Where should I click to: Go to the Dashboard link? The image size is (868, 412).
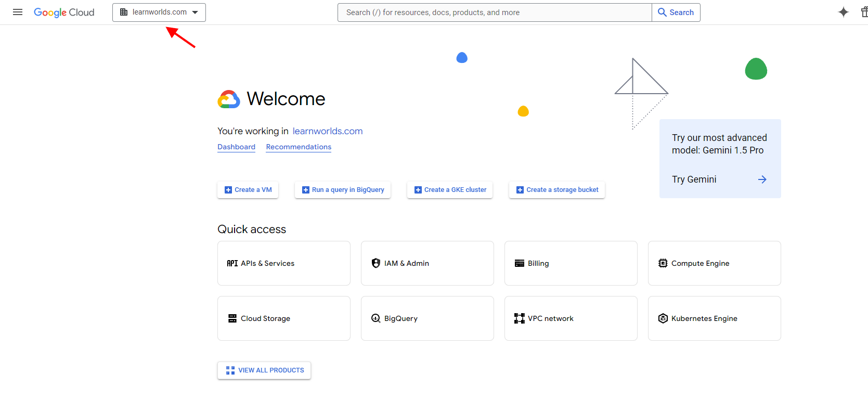coord(236,147)
